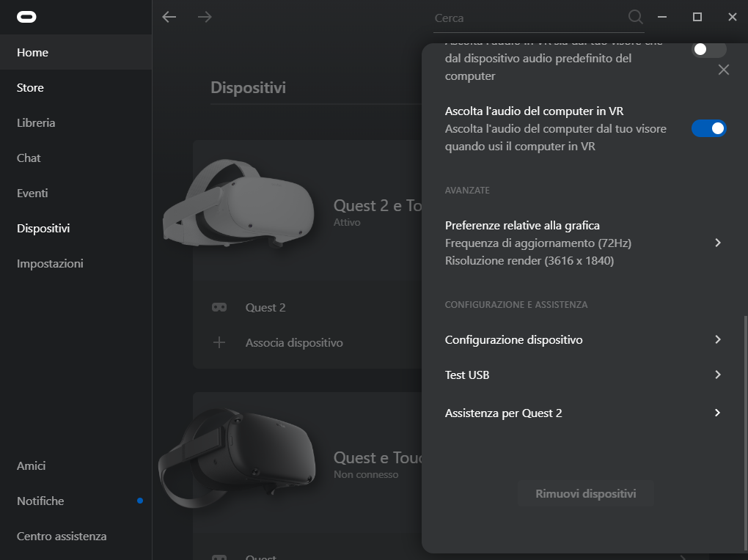Click Risoluzione render (3616 x 1840) text
748x560 pixels.
[529, 261]
